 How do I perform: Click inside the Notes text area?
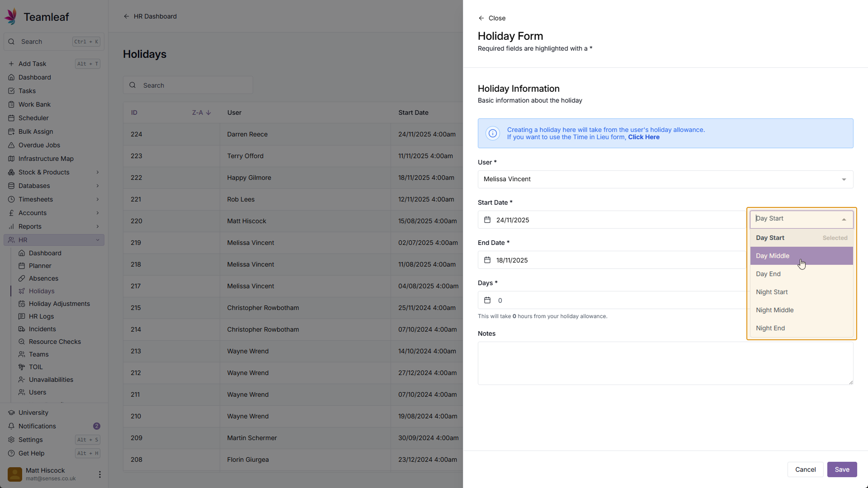665,363
